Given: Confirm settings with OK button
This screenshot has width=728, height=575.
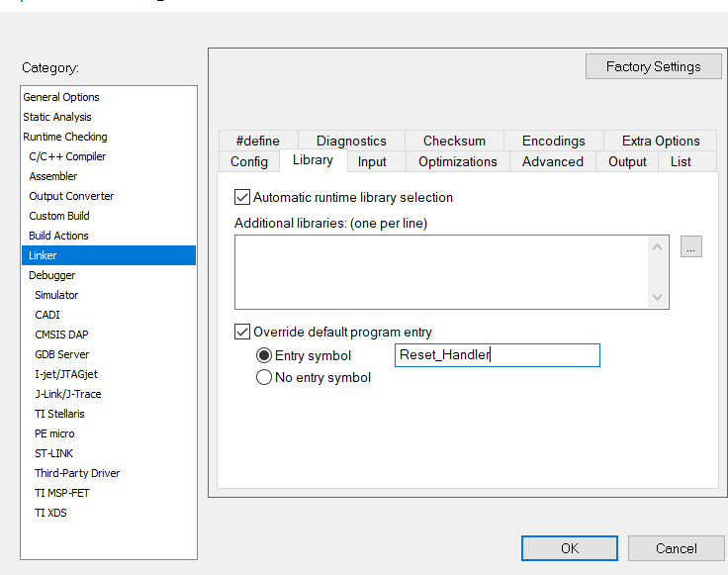Looking at the screenshot, I should 570,548.
